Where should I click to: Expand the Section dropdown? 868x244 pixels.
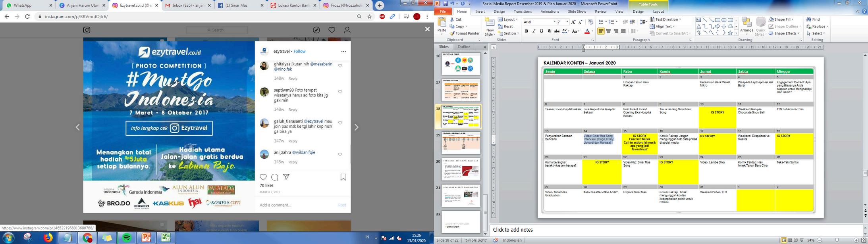point(508,33)
